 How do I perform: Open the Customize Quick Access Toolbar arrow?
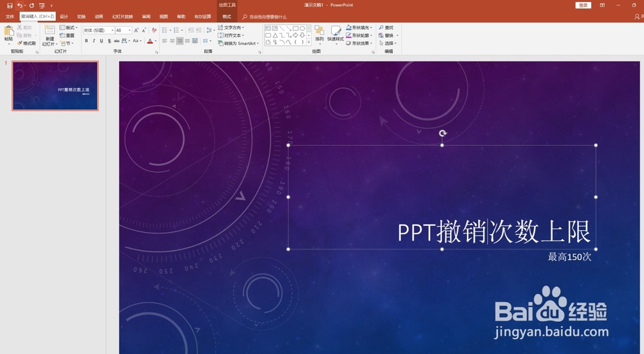click(x=52, y=5)
